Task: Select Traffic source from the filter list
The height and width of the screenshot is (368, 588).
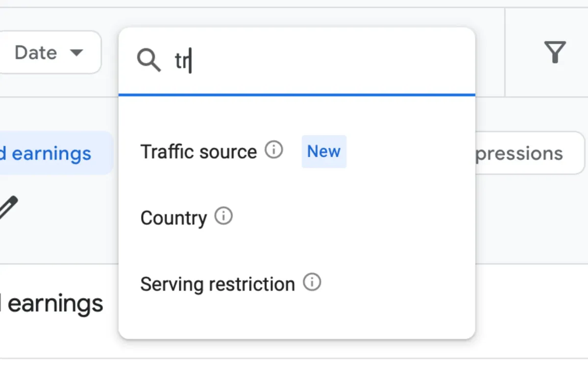Action: [198, 152]
